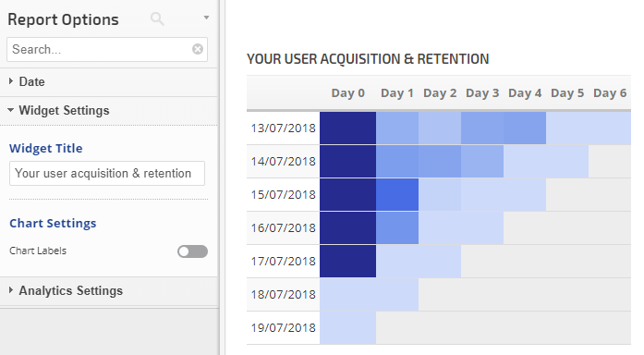Click the 19/07/2018 row label
The height and width of the screenshot is (355, 644).
(283, 328)
